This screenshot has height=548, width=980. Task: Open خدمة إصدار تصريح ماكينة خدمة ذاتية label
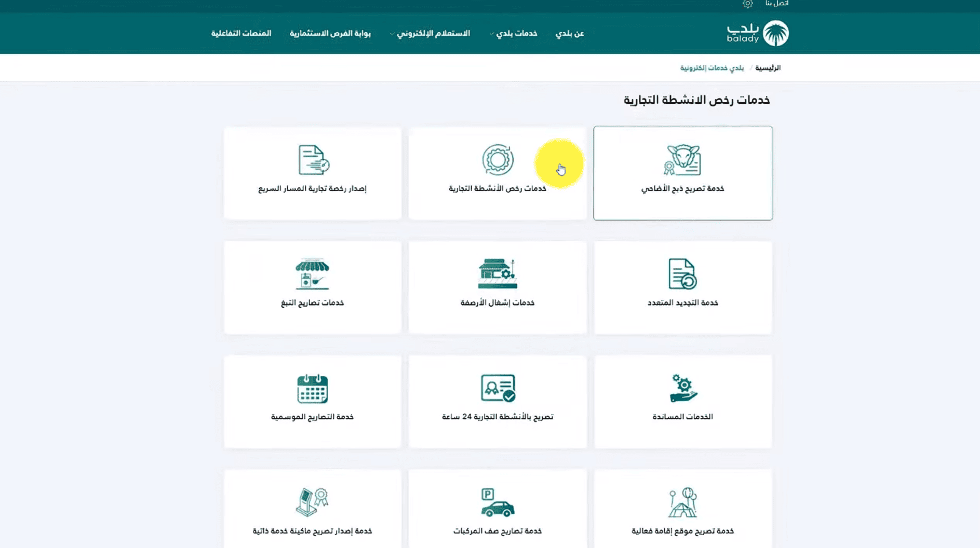pyautogui.click(x=312, y=531)
